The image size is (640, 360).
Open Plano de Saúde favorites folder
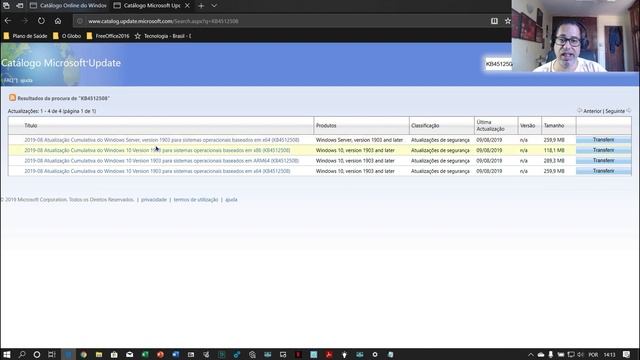[x=25, y=36]
